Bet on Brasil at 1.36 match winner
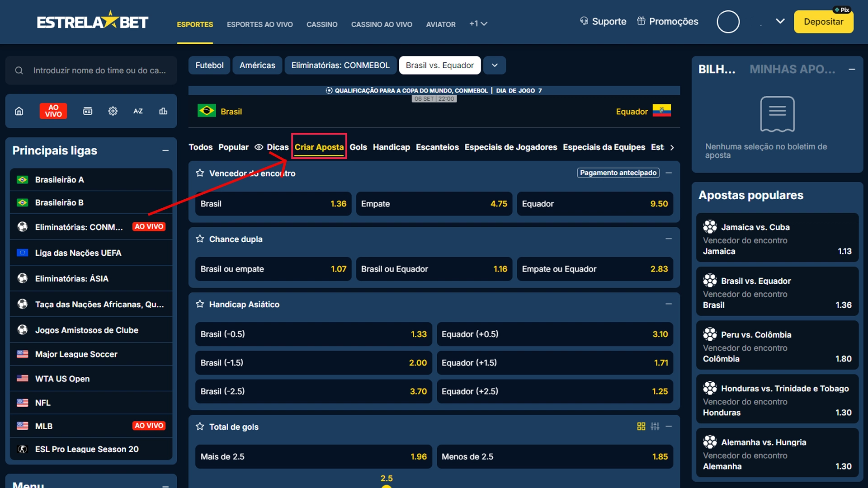This screenshot has width=868, height=488. click(x=273, y=204)
